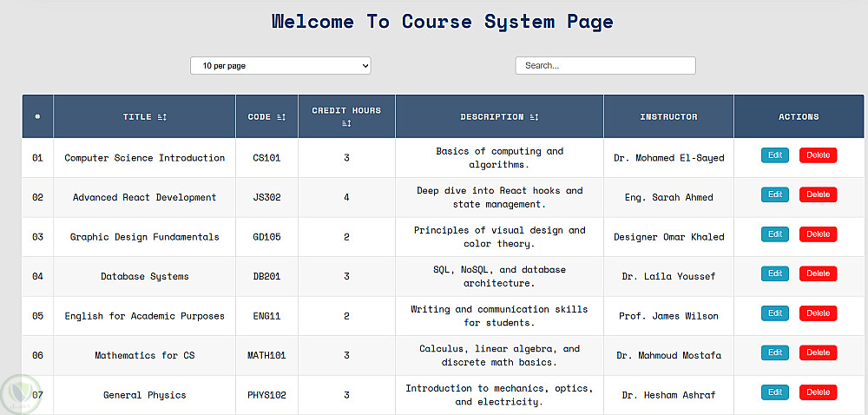This screenshot has height=415, width=868.
Task: Delete the Database Systems course
Action: tap(819, 273)
